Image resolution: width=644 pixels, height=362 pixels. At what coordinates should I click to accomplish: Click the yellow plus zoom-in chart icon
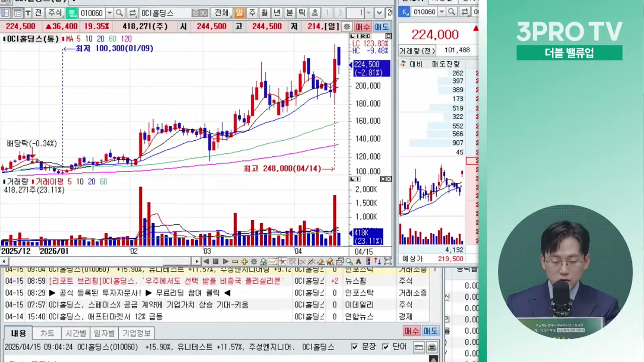coord(244,261)
